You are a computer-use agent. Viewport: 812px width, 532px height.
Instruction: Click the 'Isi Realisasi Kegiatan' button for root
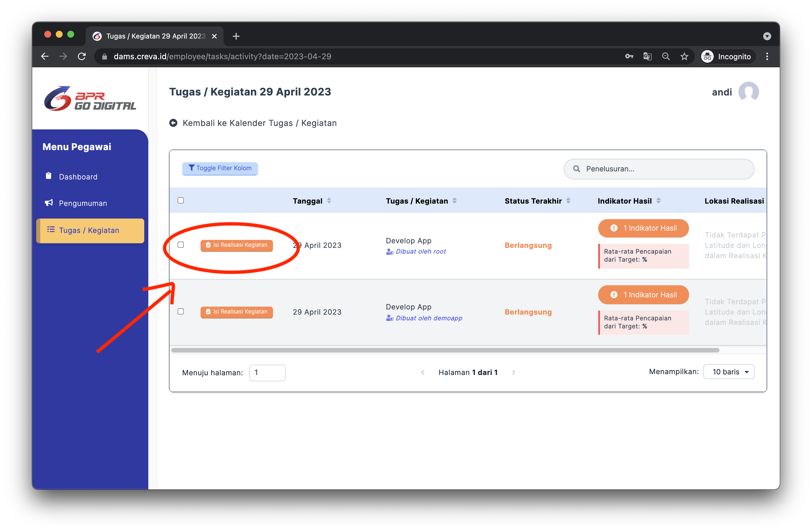tap(237, 245)
